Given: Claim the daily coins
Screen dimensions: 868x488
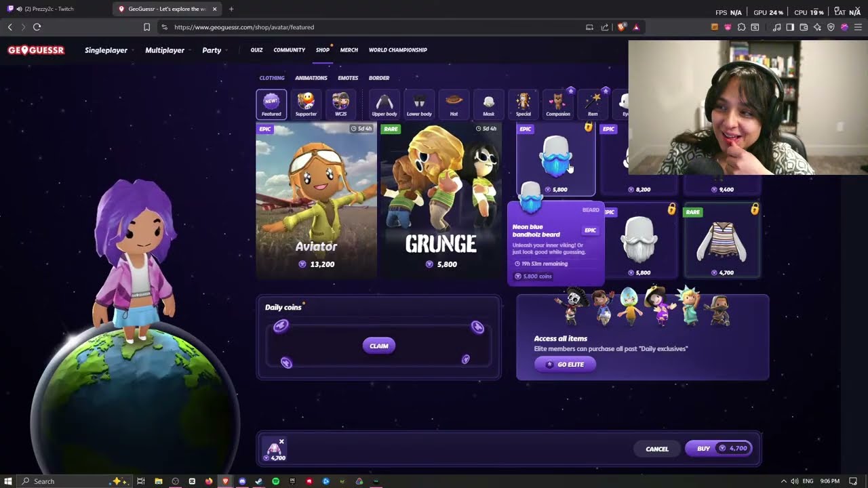Looking at the screenshot, I should pos(379,346).
